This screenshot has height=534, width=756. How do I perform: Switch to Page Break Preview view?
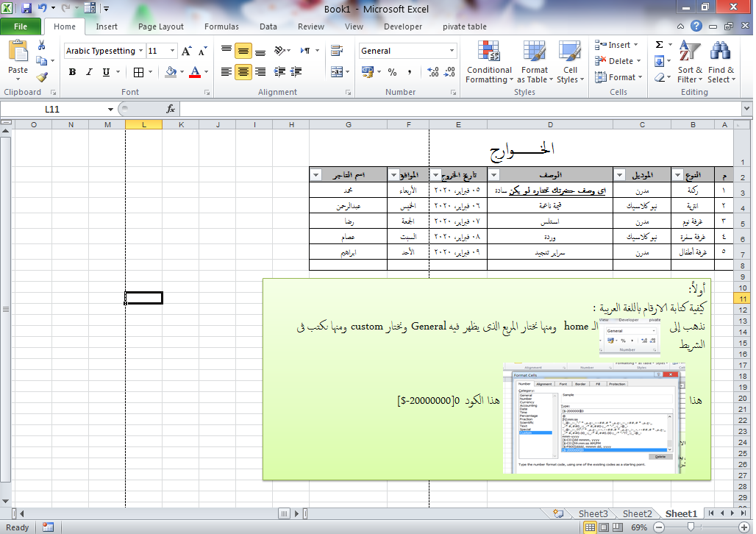point(617,527)
